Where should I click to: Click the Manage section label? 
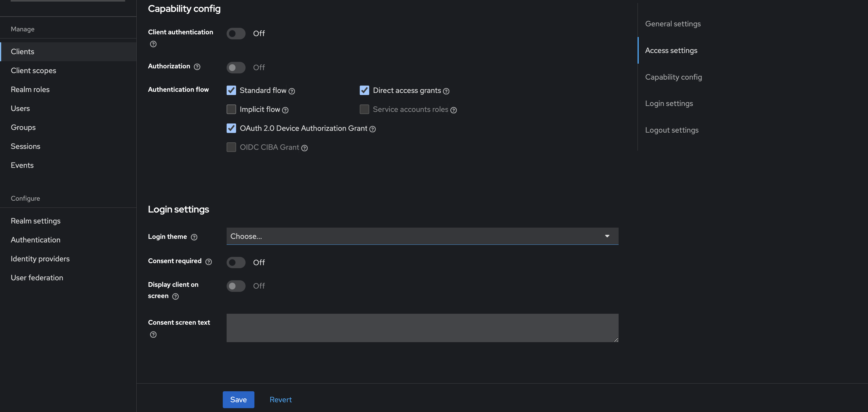coord(22,29)
